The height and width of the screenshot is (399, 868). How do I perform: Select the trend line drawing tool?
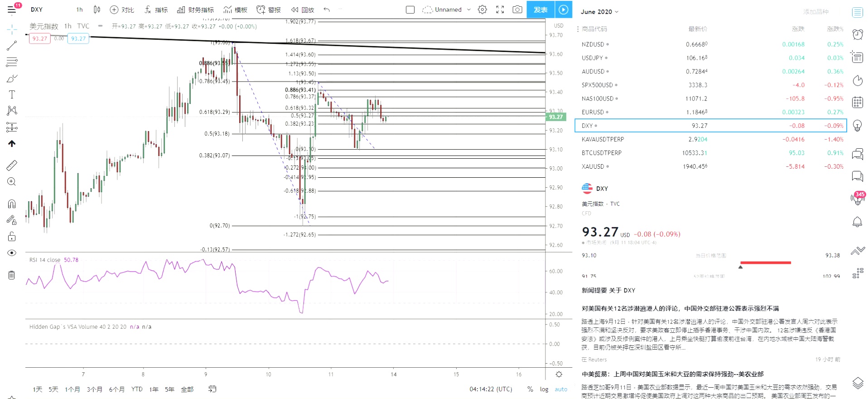click(x=12, y=45)
